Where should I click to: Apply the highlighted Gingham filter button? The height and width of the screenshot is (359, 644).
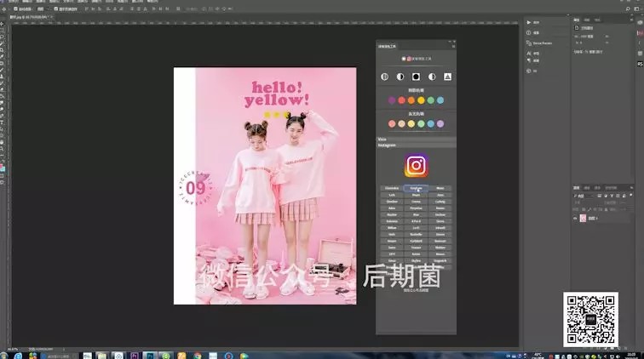pos(416,188)
